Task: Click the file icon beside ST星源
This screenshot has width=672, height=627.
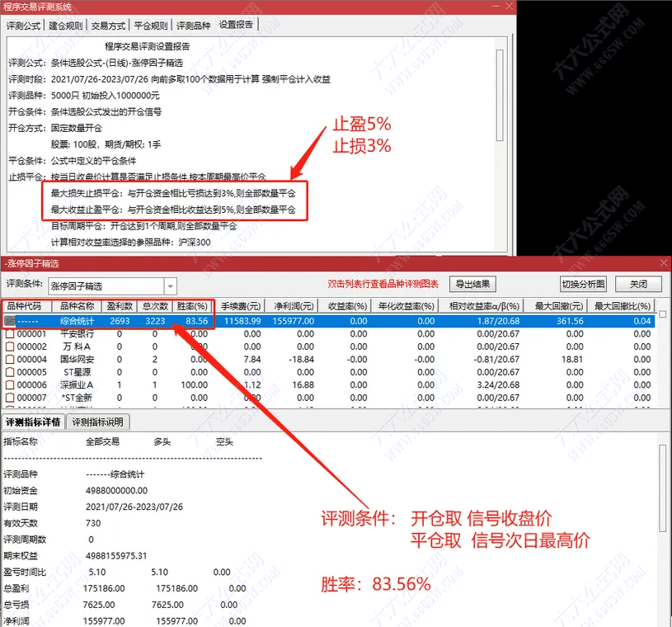Action: (8, 373)
